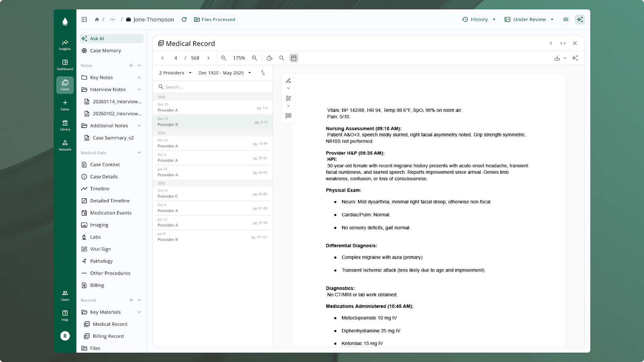The image size is (644, 362).
Task: Download the medical record
Action: pyautogui.click(x=557, y=58)
